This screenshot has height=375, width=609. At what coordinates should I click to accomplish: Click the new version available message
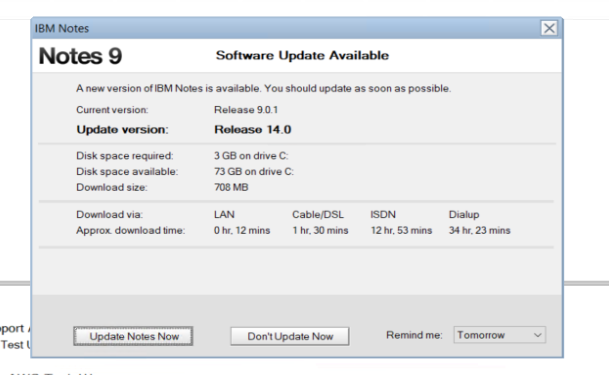tap(263, 89)
